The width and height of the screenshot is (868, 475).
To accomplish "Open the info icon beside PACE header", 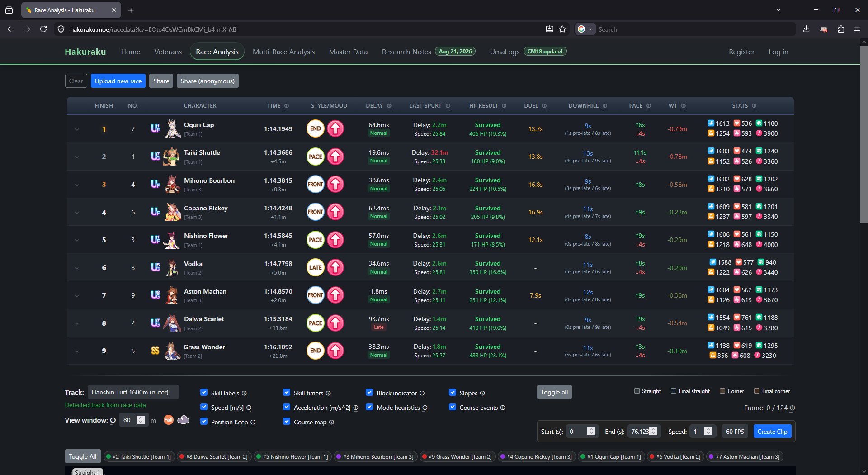I will [649, 106].
